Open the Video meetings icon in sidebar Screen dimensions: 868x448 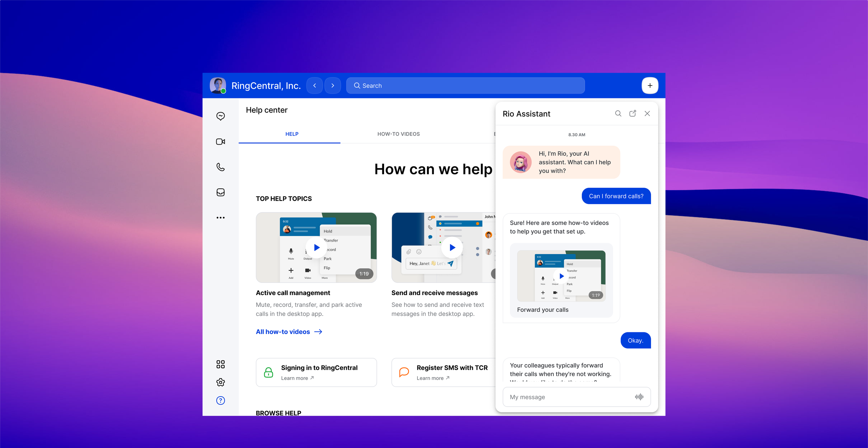coord(220,141)
